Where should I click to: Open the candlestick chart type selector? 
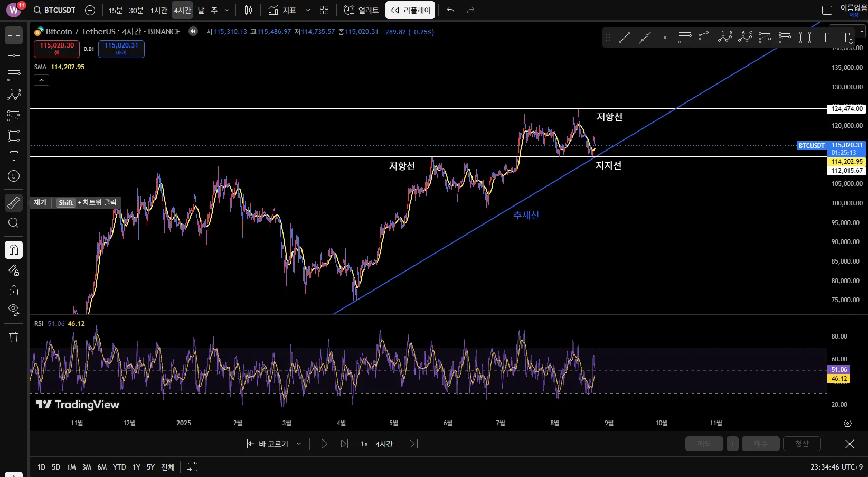pyautogui.click(x=249, y=10)
